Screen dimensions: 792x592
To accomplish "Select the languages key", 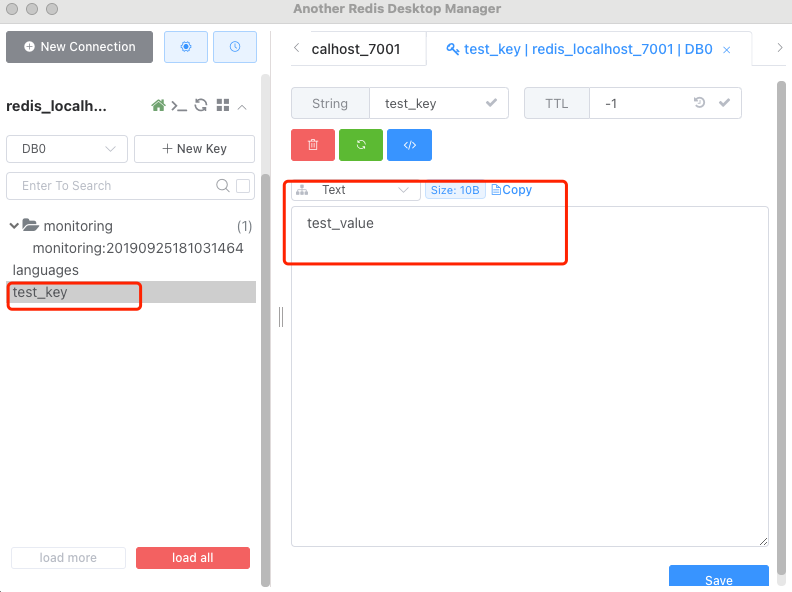I will [x=45, y=270].
